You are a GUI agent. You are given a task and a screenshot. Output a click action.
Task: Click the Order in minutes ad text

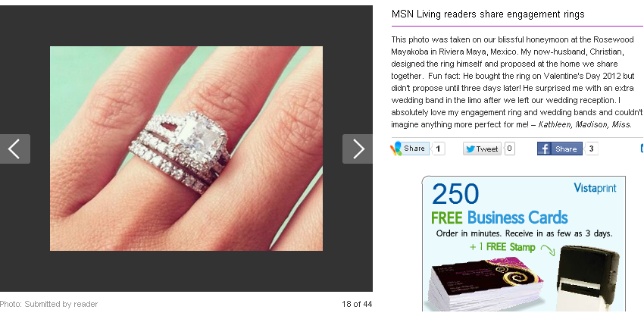[x=524, y=233]
